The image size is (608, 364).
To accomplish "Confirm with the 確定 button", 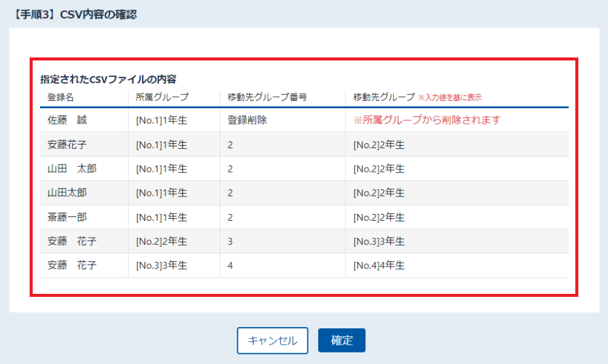I will click(x=342, y=340).
